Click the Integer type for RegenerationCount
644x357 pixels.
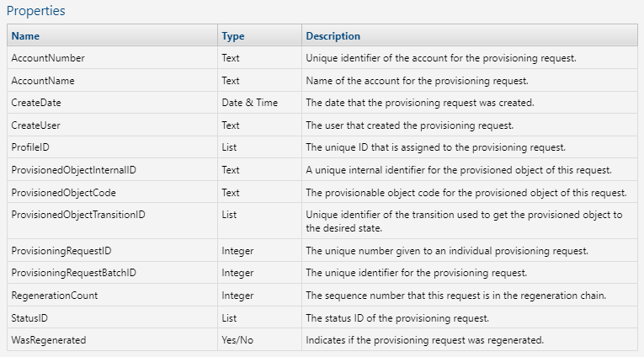(237, 296)
